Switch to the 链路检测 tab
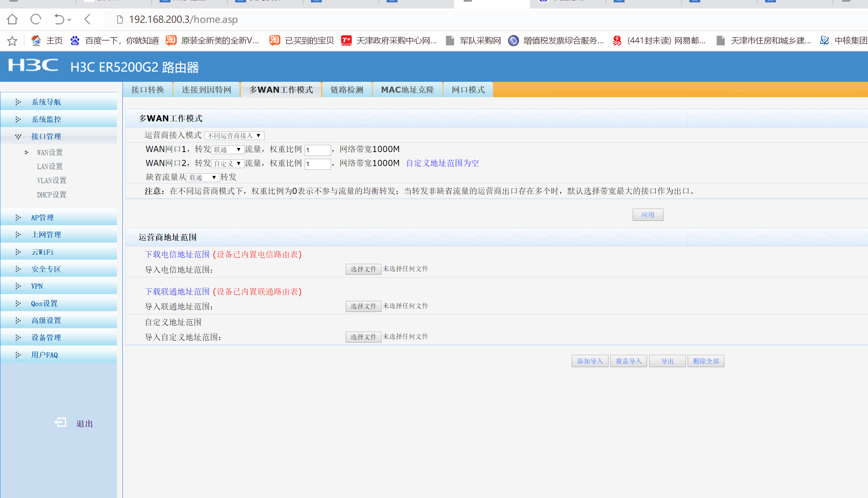Image resolution: width=868 pixels, height=498 pixels. [346, 90]
